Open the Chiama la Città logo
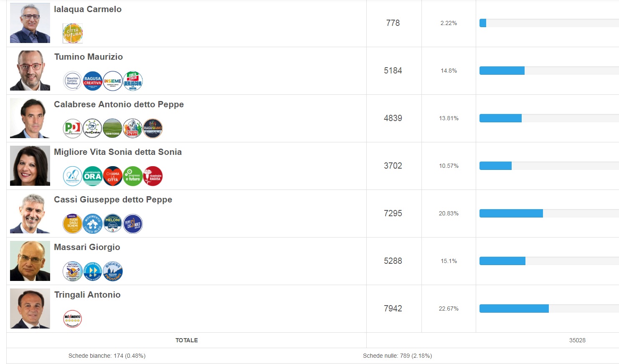The width and height of the screenshot is (619, 364). tap(112, 176)
